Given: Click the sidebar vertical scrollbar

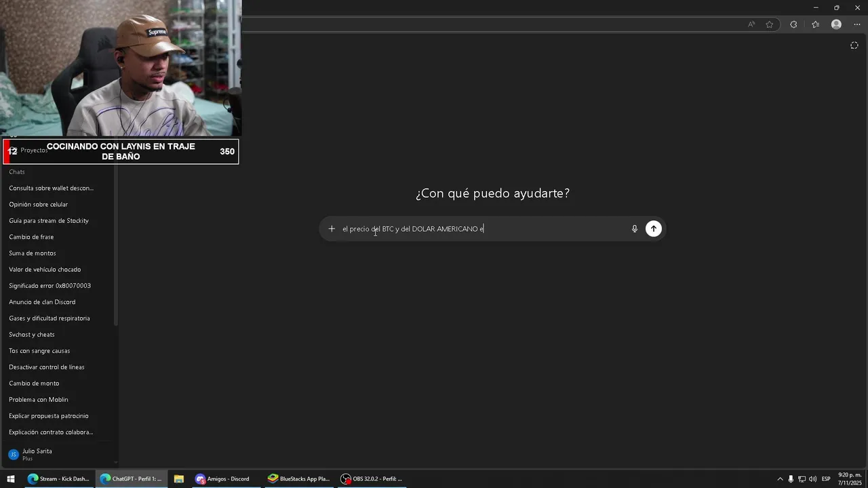Looking at the screenshot, I should coord(116,244).
